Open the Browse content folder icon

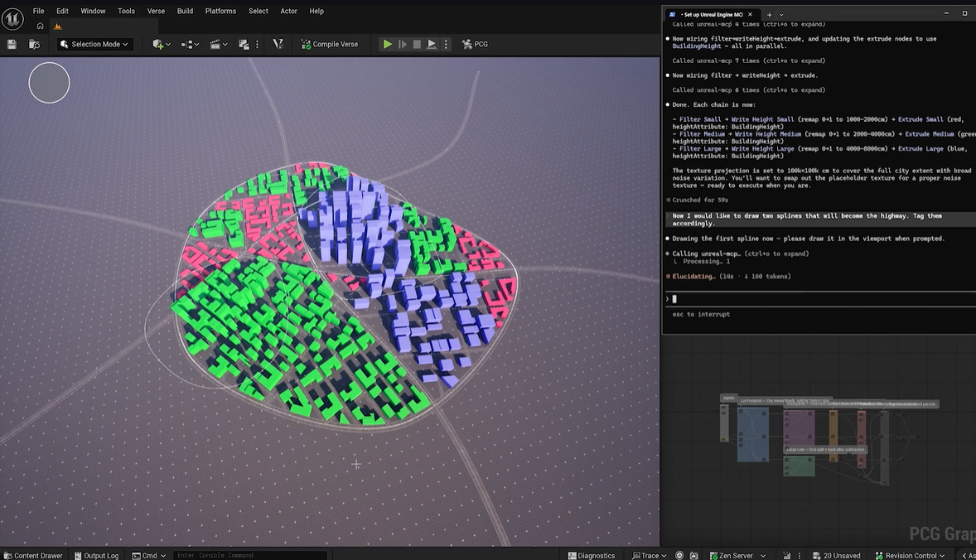pos(34,44)
